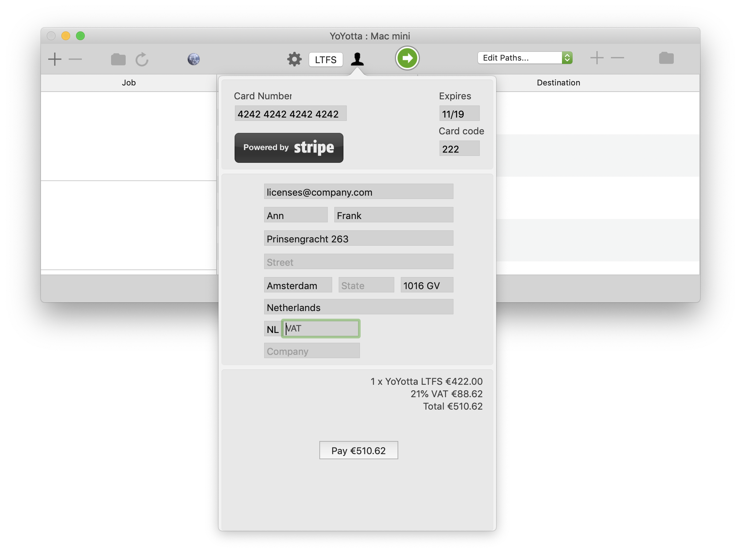
Task: Click the last name field Frank
Action: (x=394, y=215)
